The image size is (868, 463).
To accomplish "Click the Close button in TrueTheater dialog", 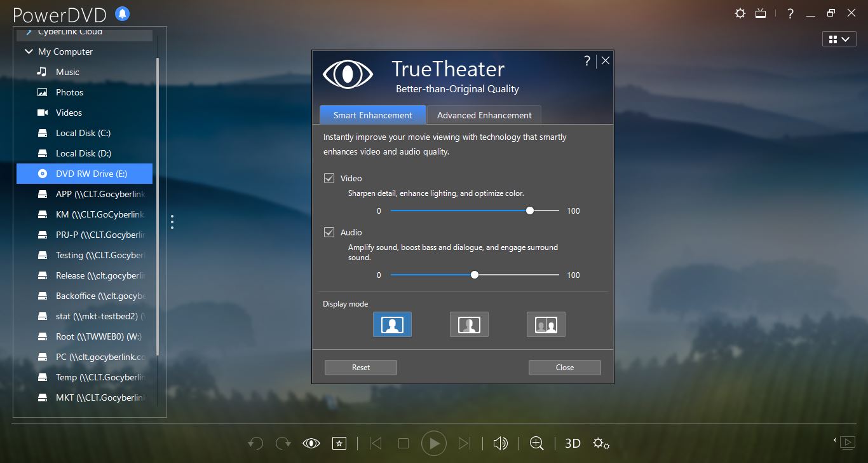I will (x=564, y=368).
